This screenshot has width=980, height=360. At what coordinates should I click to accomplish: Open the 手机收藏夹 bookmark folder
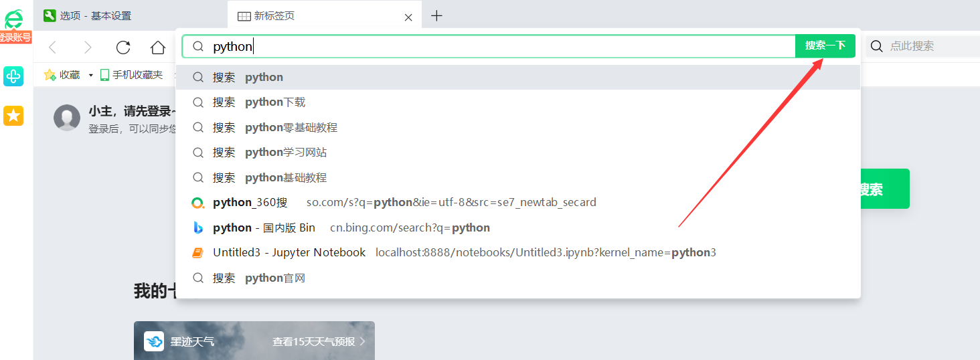[x=131, y=75]
